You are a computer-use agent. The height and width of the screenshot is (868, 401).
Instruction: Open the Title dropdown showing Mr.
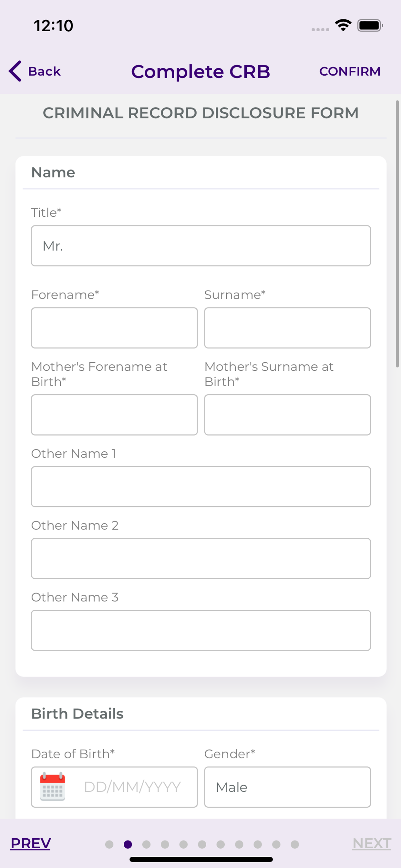pos(201,246)
